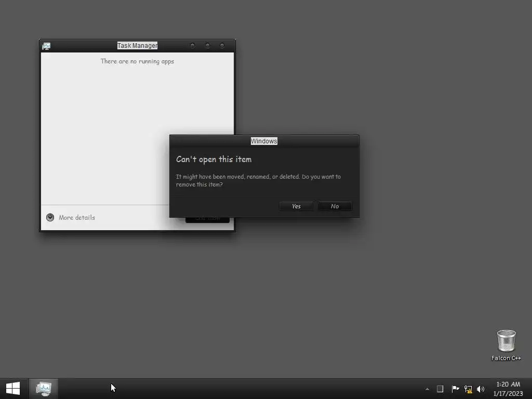
Task: Open the Recycle Bin icon labeled Falcon C++
Action: (506, 345)
